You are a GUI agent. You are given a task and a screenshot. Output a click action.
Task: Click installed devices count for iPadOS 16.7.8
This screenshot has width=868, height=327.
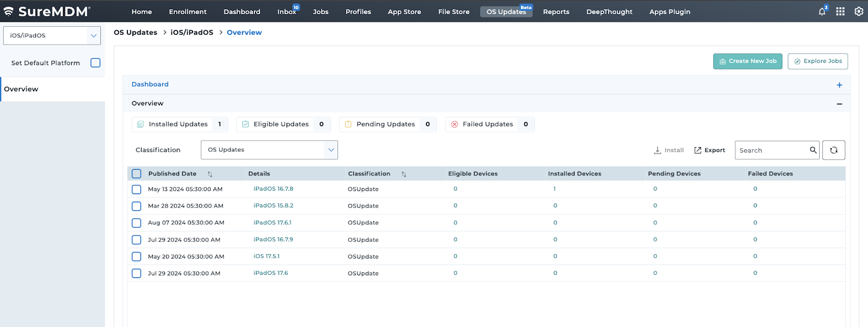coord(554,189)
